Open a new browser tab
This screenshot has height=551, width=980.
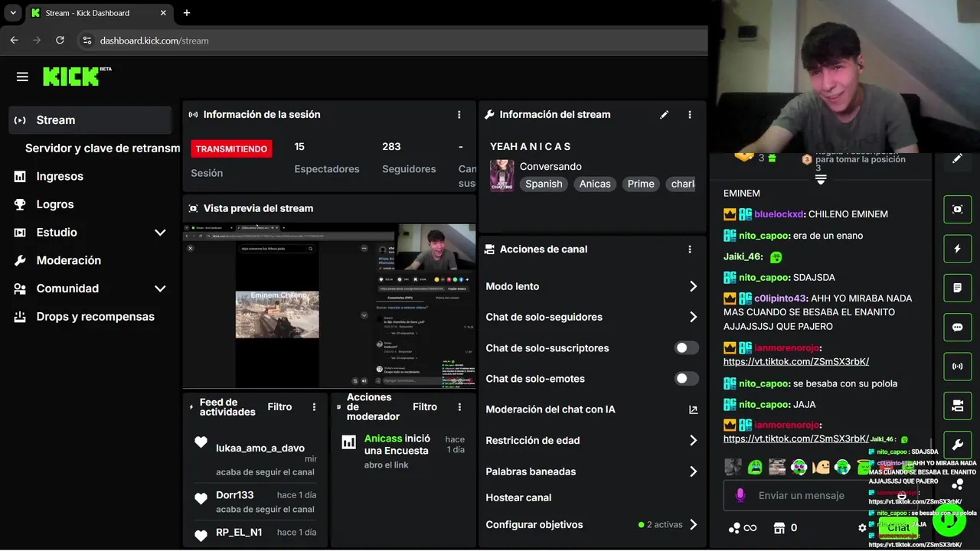click(186, 13)
